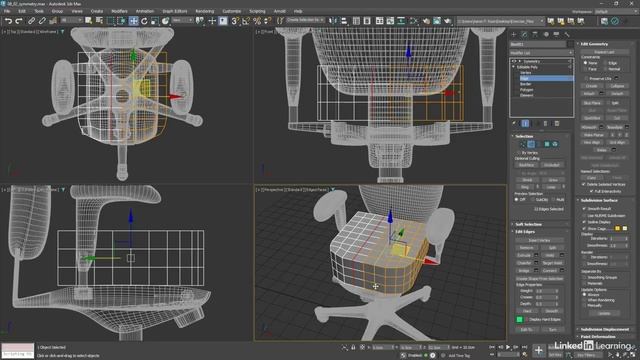Select Vertex sub-object icon in Selection rollout
640x360 pixels.
click(x=523, y=144)
